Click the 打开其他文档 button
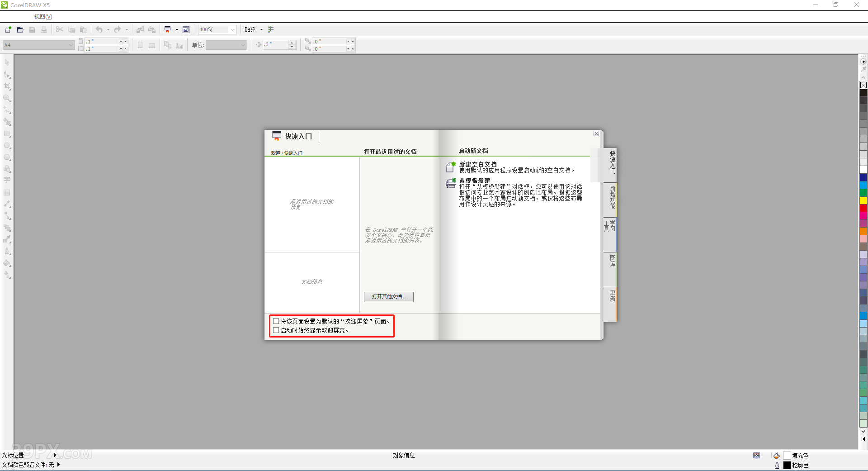The width and height of the screenshot is (868, 471). pyautogui.click(x=388, y=297)
